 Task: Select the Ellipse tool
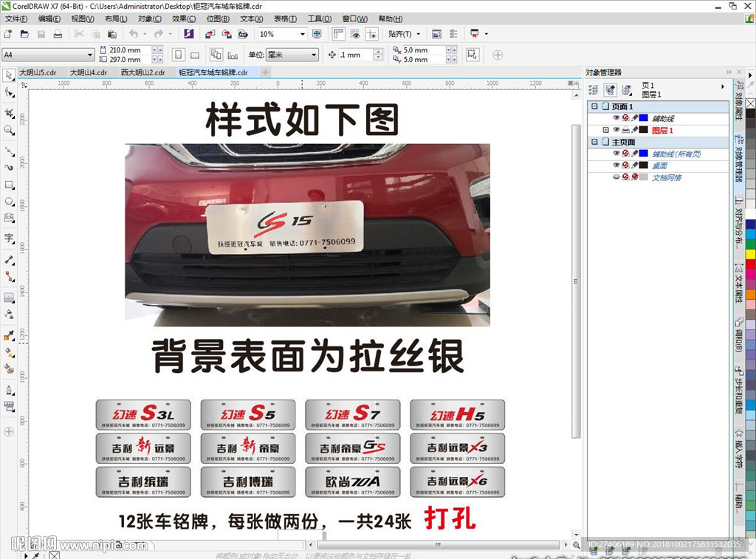(x=9, y=202)
